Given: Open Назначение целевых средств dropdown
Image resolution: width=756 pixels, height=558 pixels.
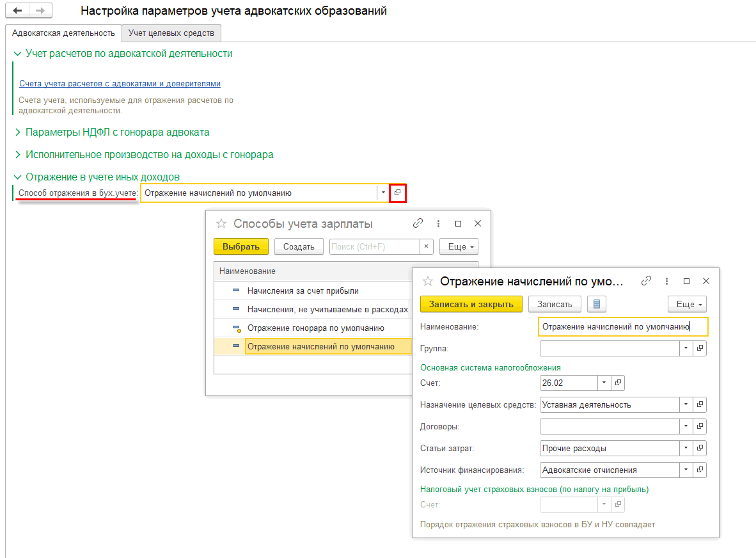Looking at the screenshot, I should tap(686, 404).
